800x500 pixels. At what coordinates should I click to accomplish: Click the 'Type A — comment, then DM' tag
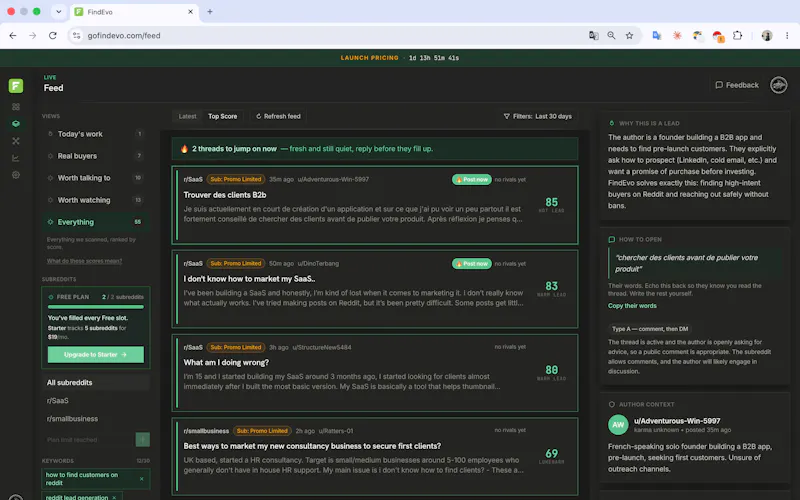click(649, 329)
